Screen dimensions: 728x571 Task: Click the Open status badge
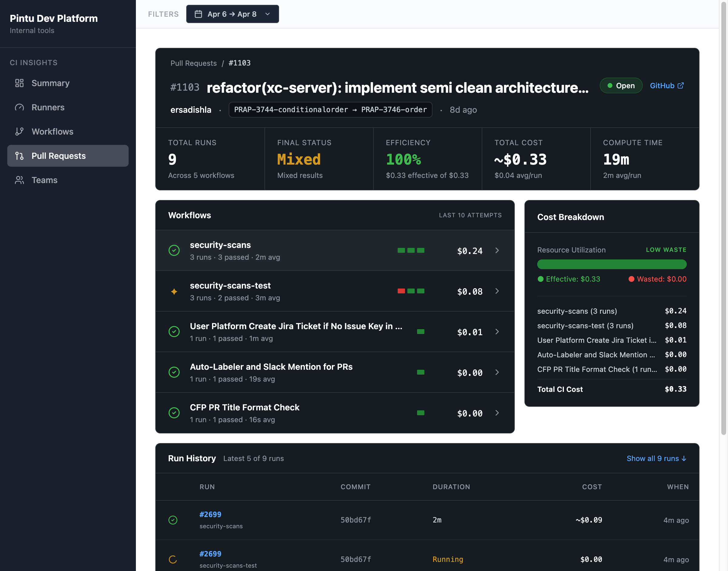click(x=621, y=86)
